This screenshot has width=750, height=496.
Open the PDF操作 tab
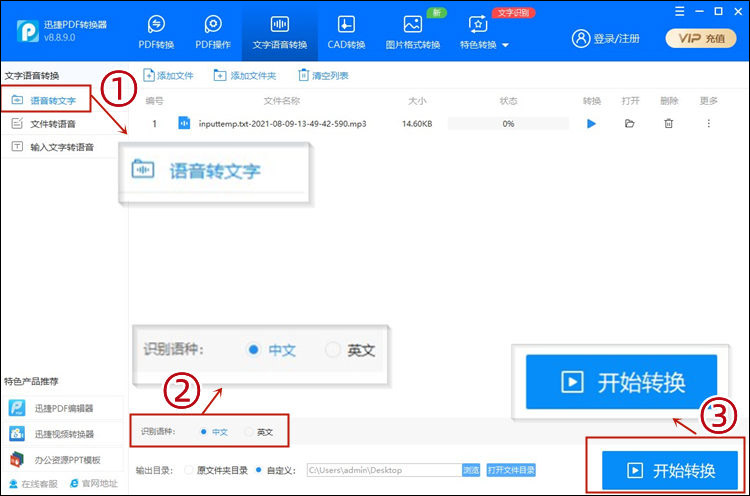click(213, 32)
